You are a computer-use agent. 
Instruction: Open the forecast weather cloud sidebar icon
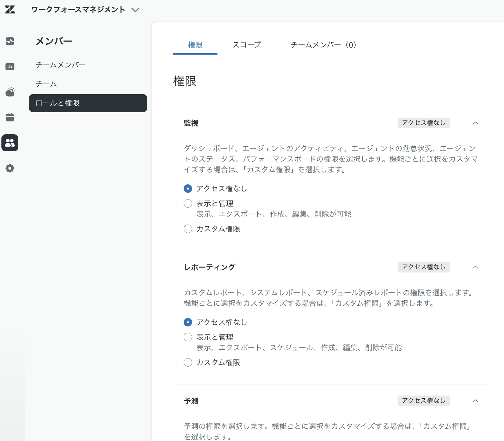pos(10,92)
